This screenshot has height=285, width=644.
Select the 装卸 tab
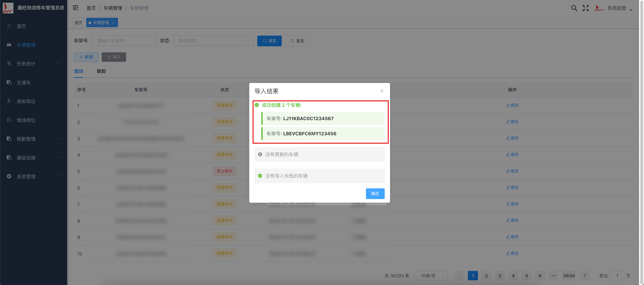(101, 71)
